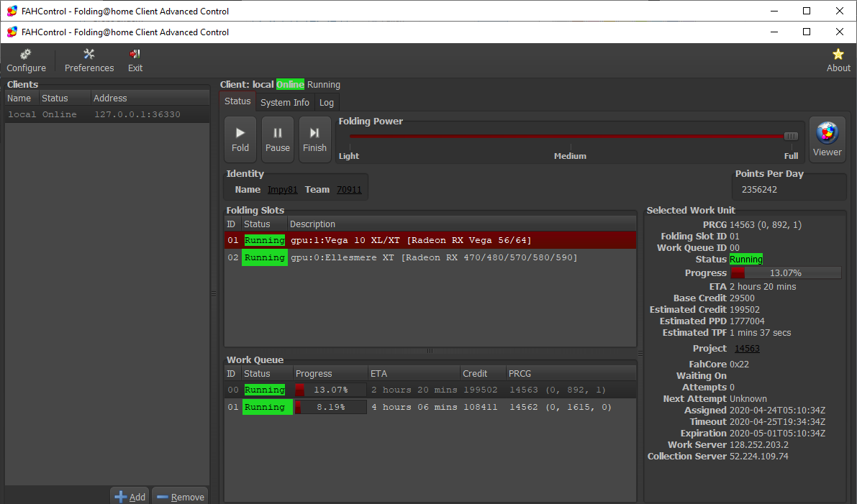The width and height of the screenshot is (857, 504).
Task: Maximize the background FAHControl window
Action: pos(806,11)
